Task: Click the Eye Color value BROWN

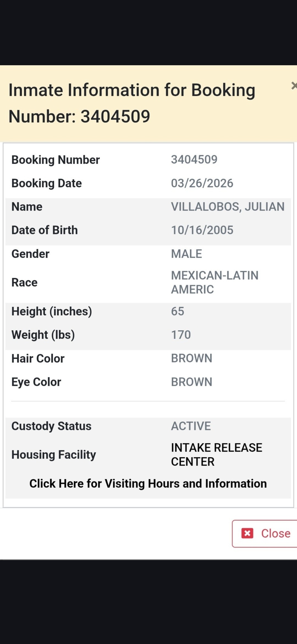Action: [191, 382]
